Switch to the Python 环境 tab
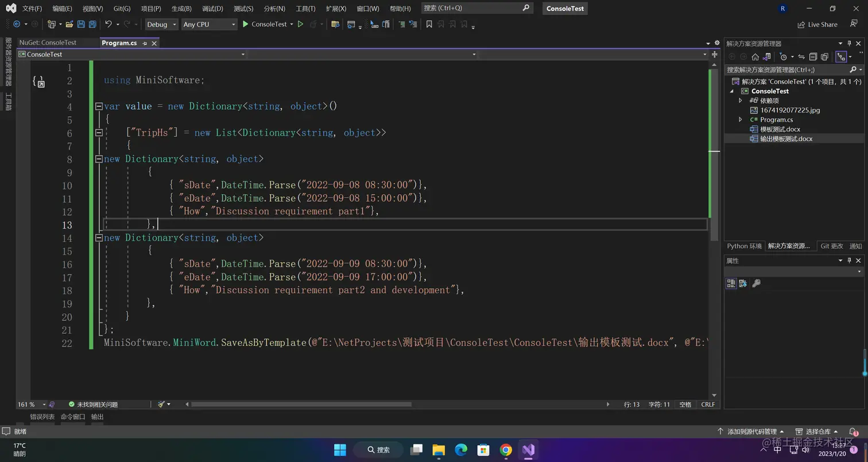 point(745,246)
